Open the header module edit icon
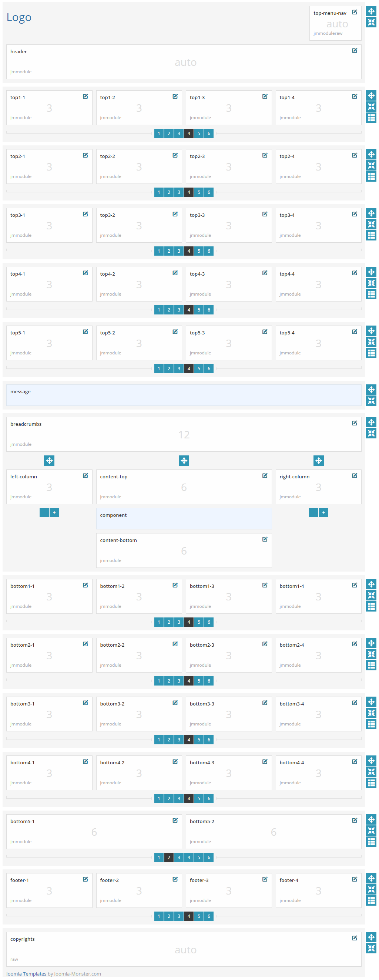The image size is (379, 980). (354, 51)
